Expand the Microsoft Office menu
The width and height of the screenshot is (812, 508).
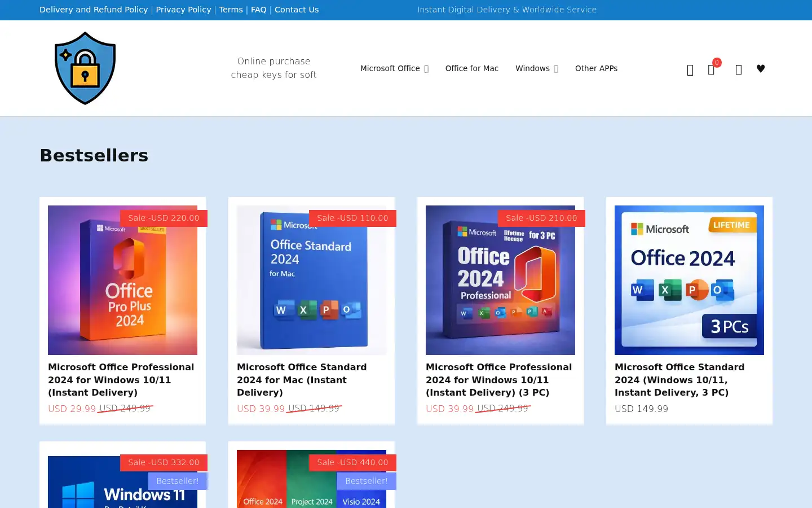(x=395, y=68)
